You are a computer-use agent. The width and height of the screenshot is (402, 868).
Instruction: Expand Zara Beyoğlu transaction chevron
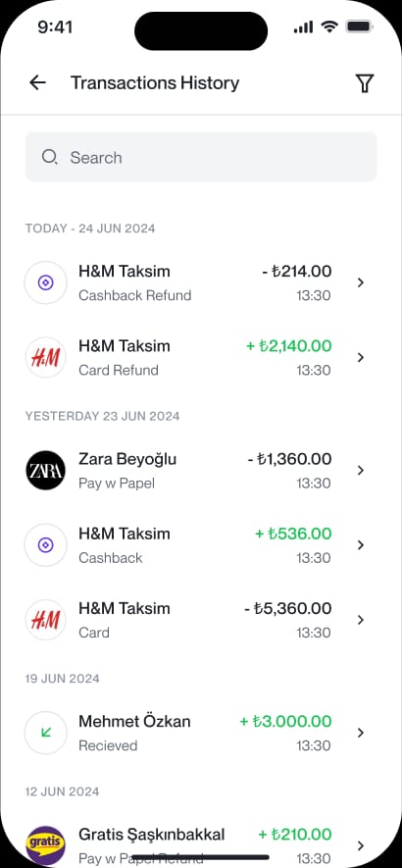[361, 471]
